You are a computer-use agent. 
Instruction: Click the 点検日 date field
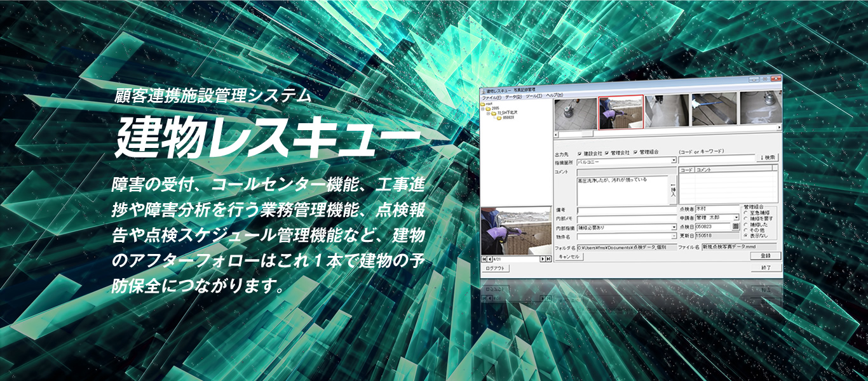coord(713,226)
